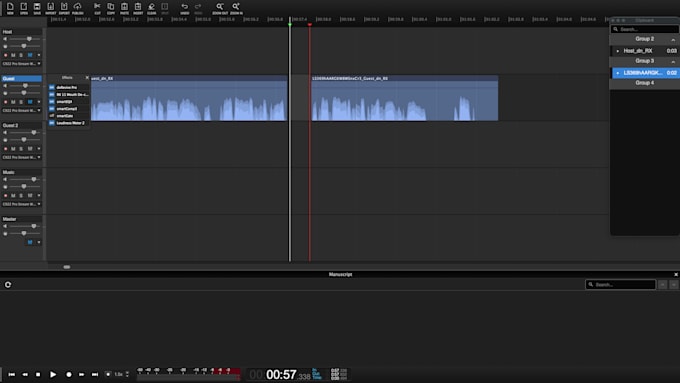Arm recording on the Guest 2 track

click(x=6, y=149)
